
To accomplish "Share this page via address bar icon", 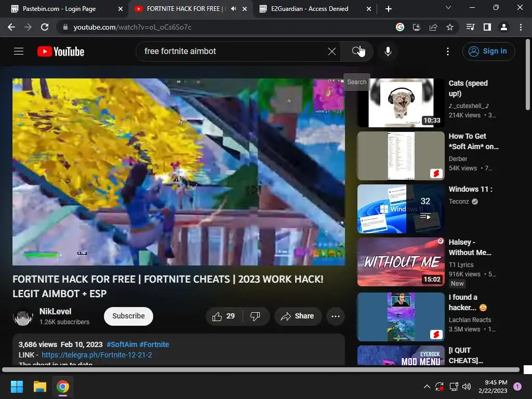I will [433, 27].
